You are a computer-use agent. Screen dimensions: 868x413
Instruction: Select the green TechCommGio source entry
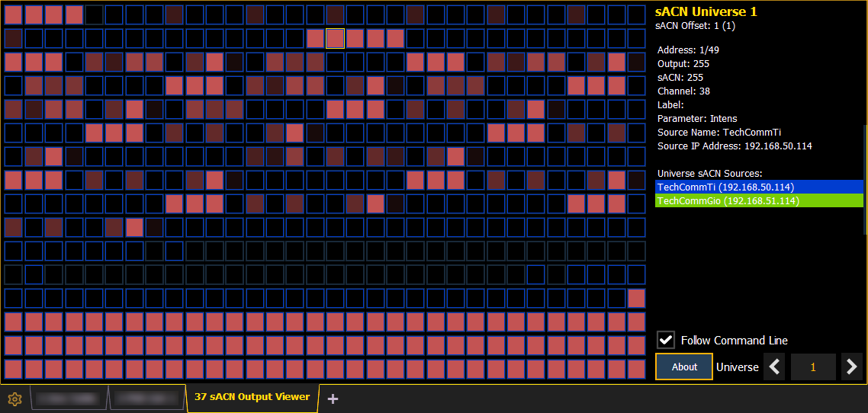(x=759, y=200)
